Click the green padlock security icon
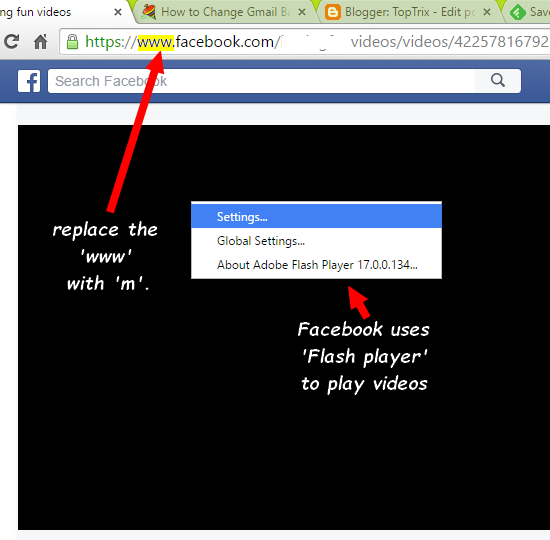This screenshot has width=550, height=540. tap(72, 42)
